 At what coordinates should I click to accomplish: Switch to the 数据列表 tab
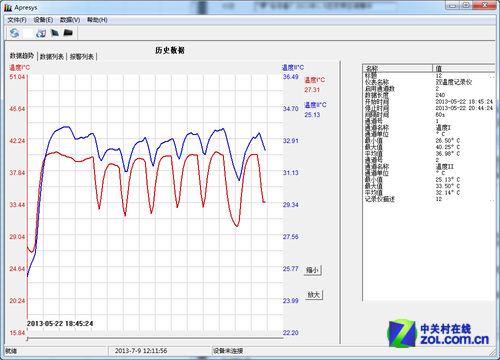pyautogui.click(x=52, y=57)
